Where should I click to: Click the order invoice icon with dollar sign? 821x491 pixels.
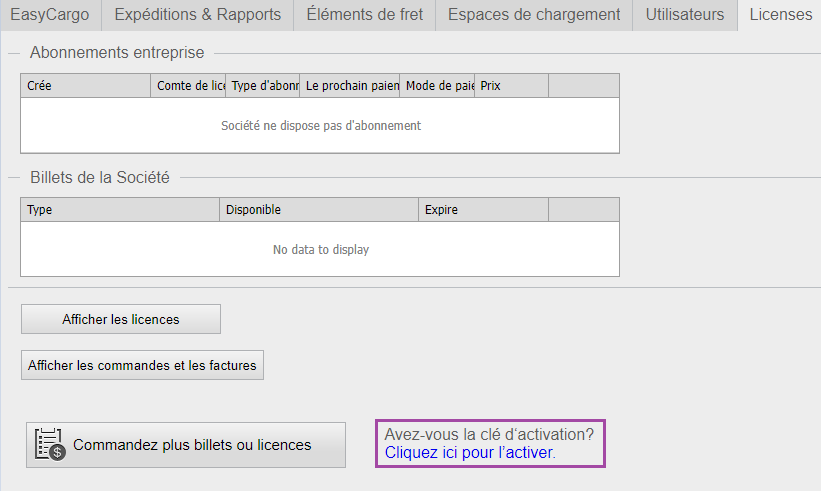(50, 445)
